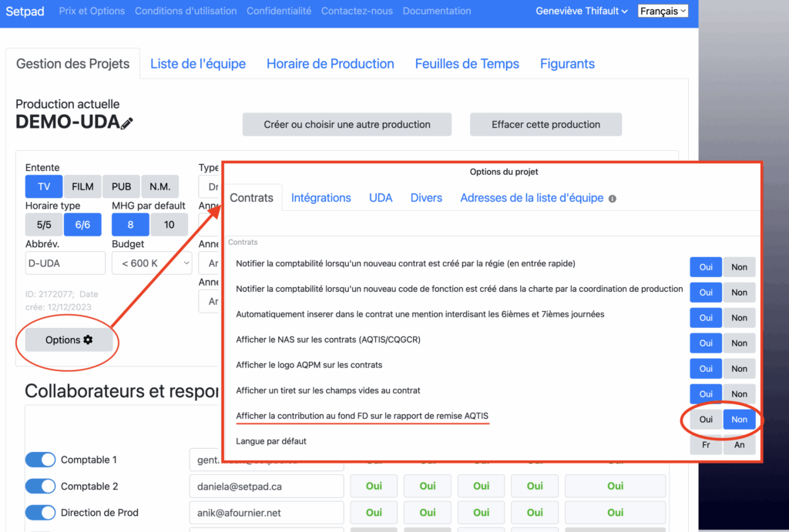The width and height of the screenshot is (789, 532).
Task: Open the Documentation link in top navigation
Action: (436, 12)
